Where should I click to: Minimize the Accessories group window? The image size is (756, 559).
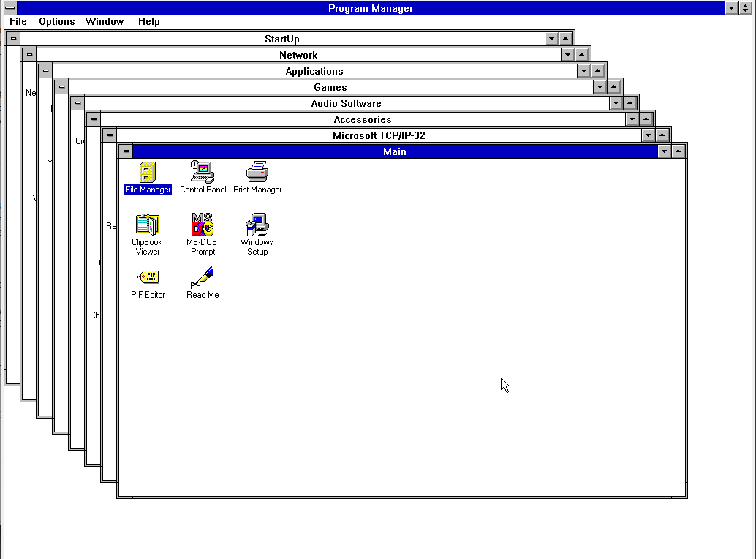[x=632, y=119]
